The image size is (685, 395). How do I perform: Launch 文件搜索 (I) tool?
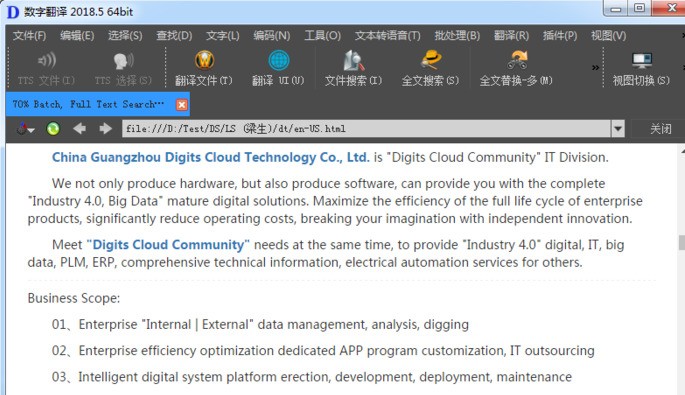coord(353,69)
